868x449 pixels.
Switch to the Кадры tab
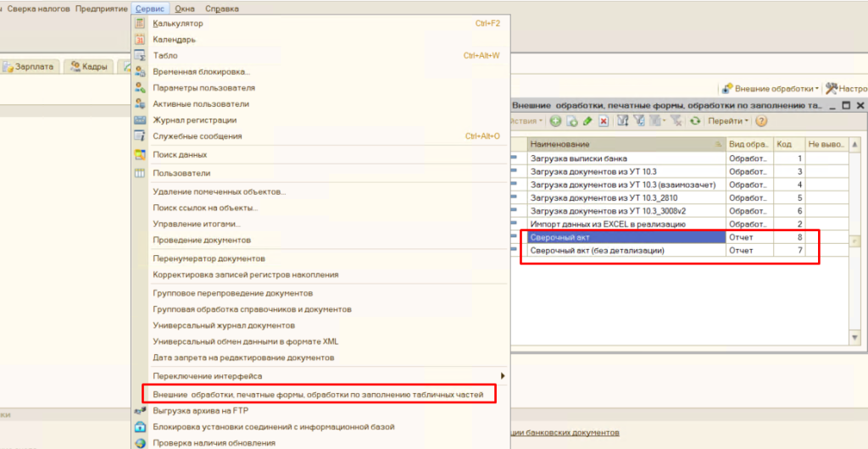coord(89,66)
